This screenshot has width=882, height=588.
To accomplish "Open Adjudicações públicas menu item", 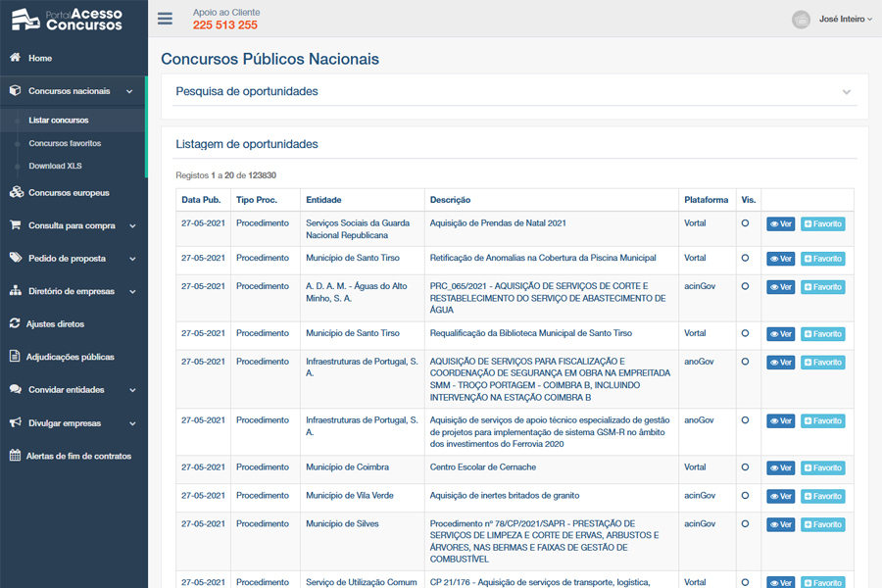I will coord(70,357).
